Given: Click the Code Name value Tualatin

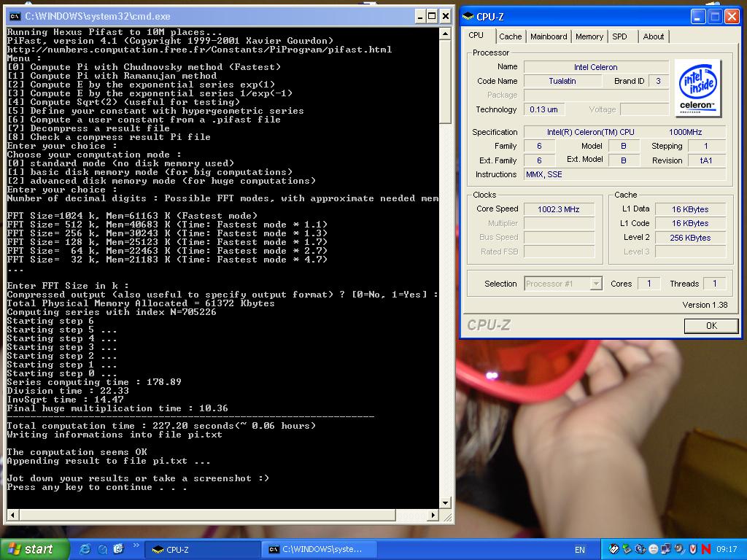Looking at the screenshot, I should [x=562, y=81].
